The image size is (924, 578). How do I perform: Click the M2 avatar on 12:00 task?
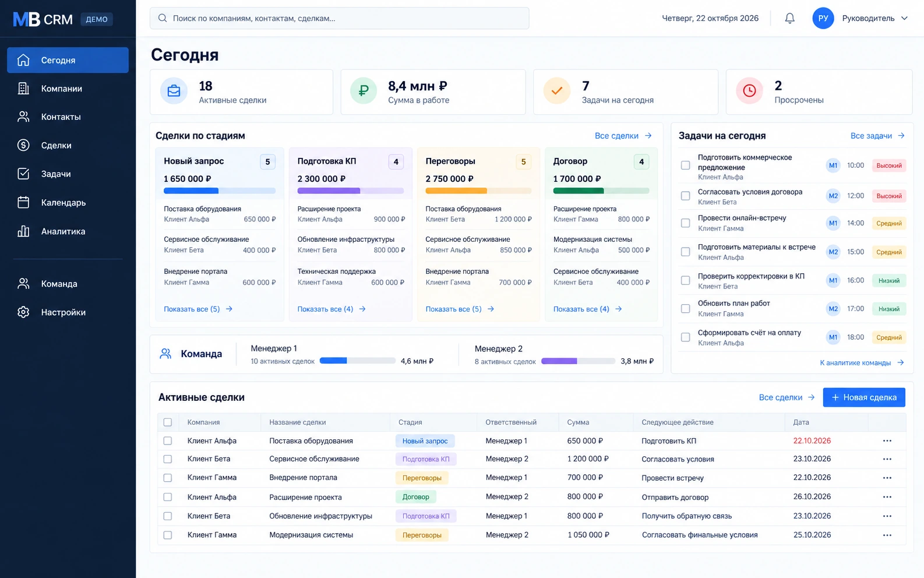(833, 196)
